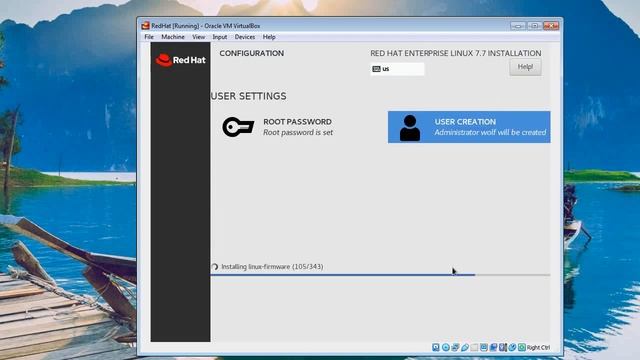Image resolution: width=640 pixels, height=360 pixels.
Task: Click 'Administrator wolf will be created' text
Action: [490, 132]
